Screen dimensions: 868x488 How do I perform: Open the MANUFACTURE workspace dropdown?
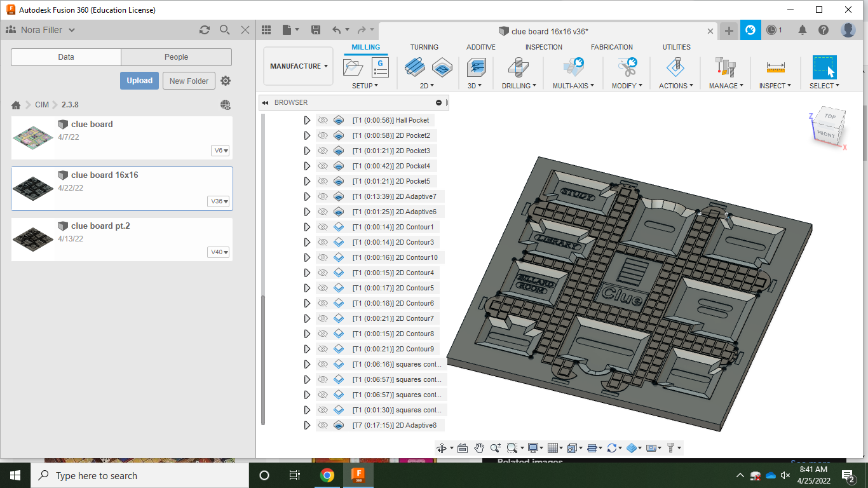pyautogui.click(x=299, y=66)
